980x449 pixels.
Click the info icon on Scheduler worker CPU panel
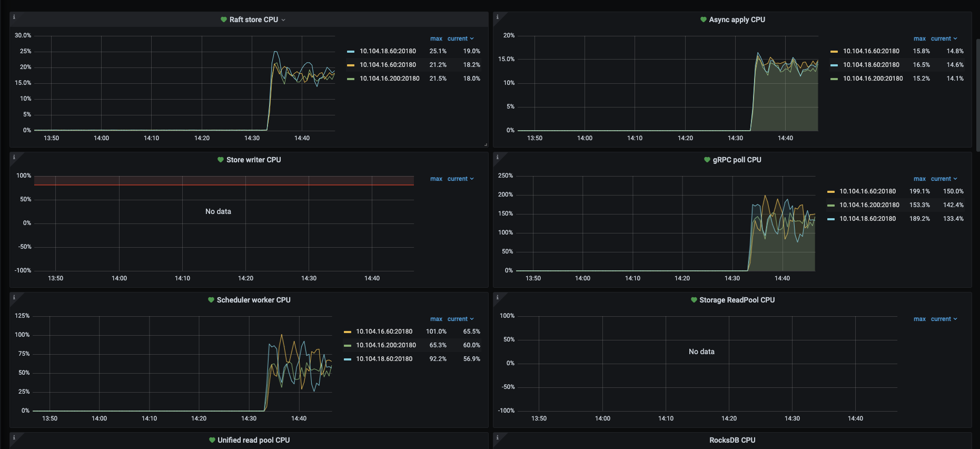click(x=14, y=298)
